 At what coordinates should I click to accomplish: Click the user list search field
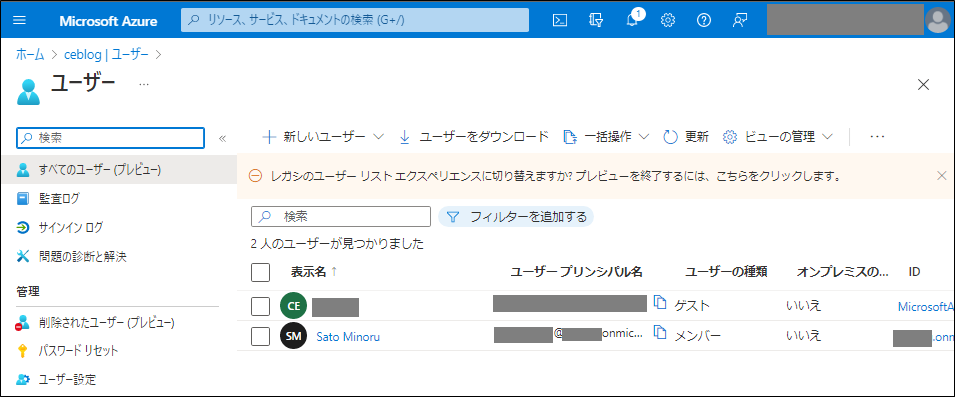(x=340, y=216)
